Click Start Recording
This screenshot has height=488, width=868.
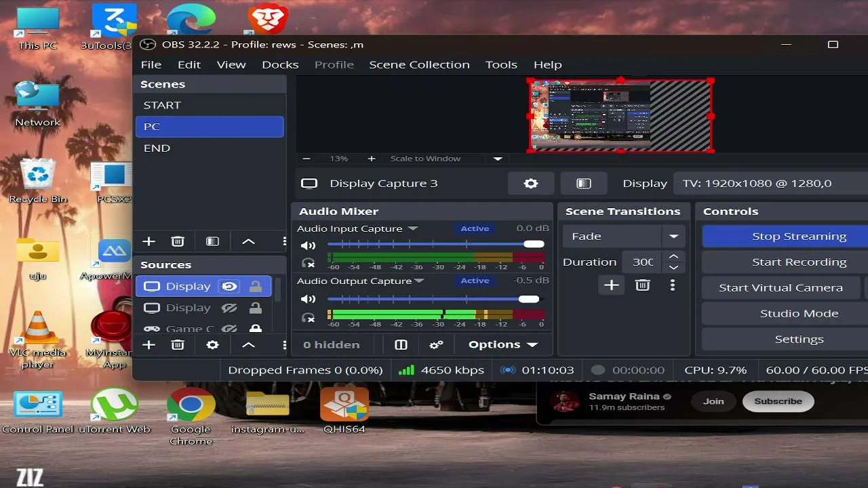click(x=785, y=262)
